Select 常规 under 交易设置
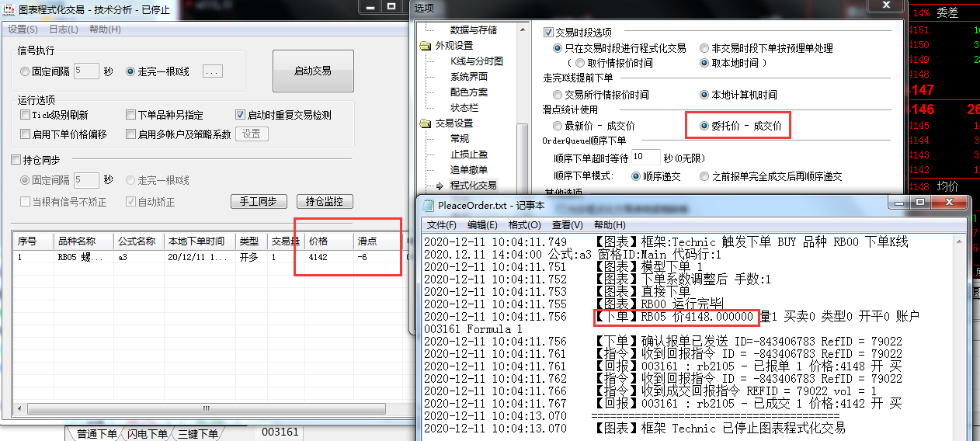Viewport: 980px width, 441px height. 459,139
